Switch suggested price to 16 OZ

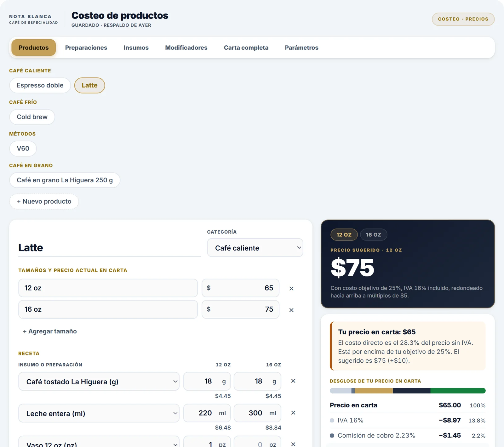374,235
